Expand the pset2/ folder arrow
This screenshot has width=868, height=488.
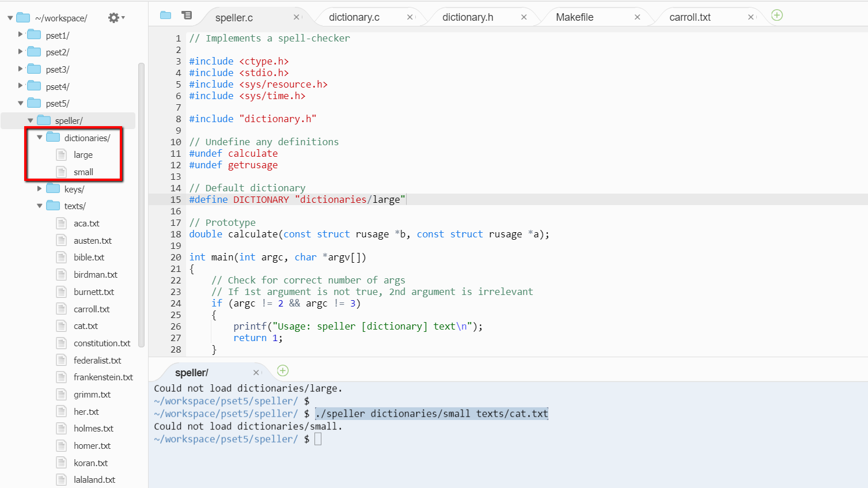[x=20, y=52]
